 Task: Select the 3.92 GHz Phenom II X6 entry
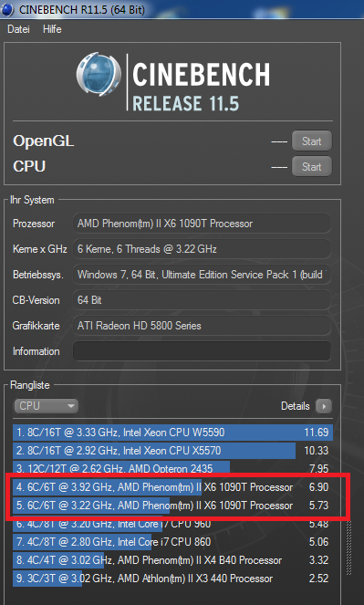(x=172, y=487)
